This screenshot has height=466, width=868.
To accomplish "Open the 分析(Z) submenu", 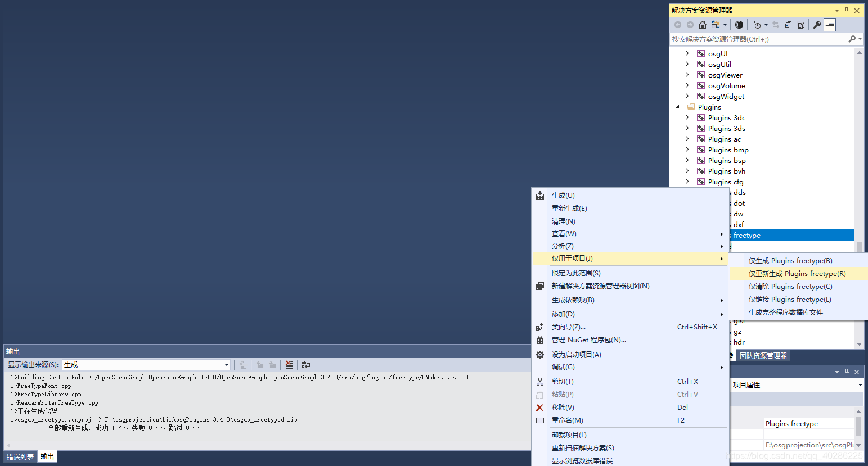I will (629, 246).
